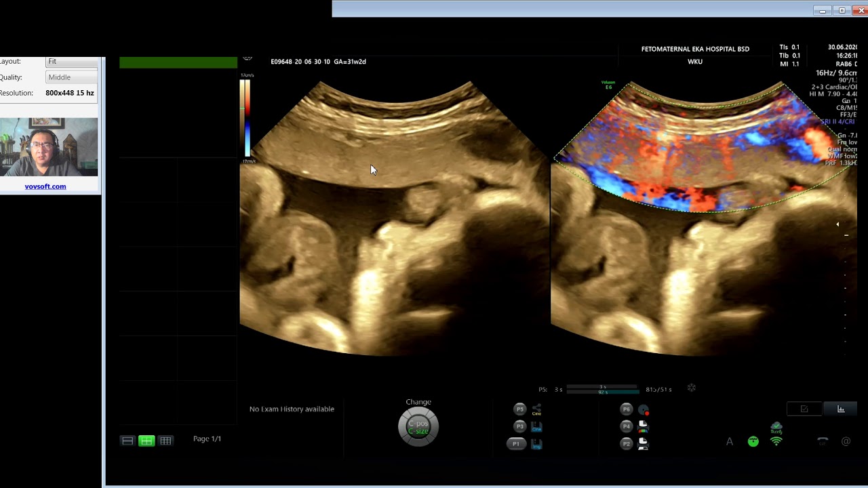Click the DVD record icon beside P6
The height and width of the screenshot is (488, 868).
coord(644,409)
